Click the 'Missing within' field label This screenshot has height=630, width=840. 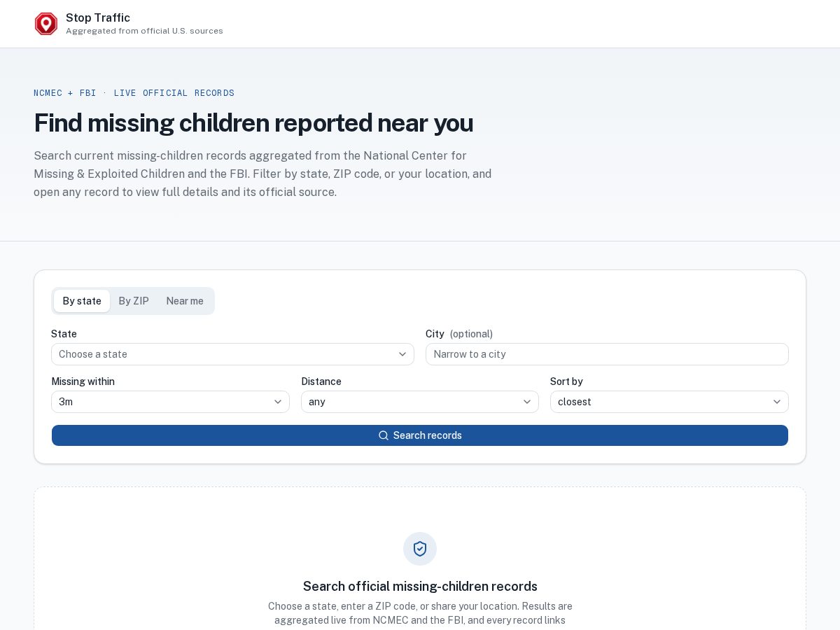(x=83, y=381)
